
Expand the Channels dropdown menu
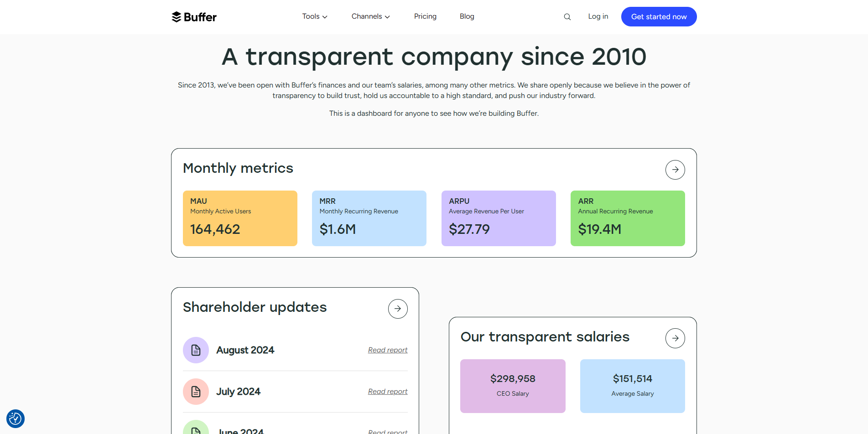pos(370,16)
